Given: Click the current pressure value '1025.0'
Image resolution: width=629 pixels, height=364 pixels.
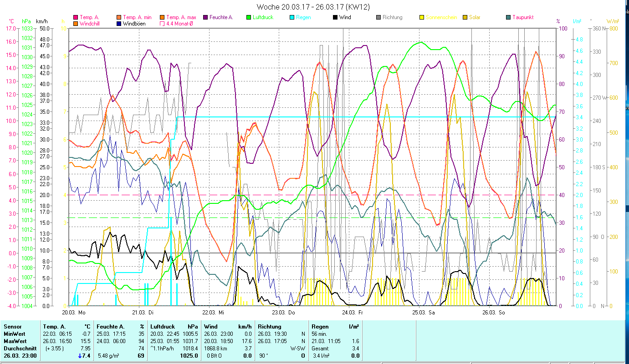Looking at the screenshot, I should (189, 356).
